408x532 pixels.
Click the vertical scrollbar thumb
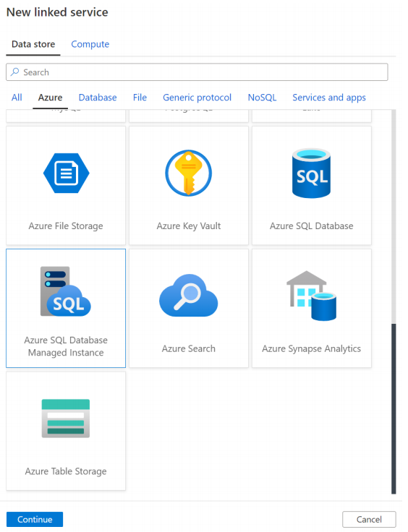(x=394, y=409)
